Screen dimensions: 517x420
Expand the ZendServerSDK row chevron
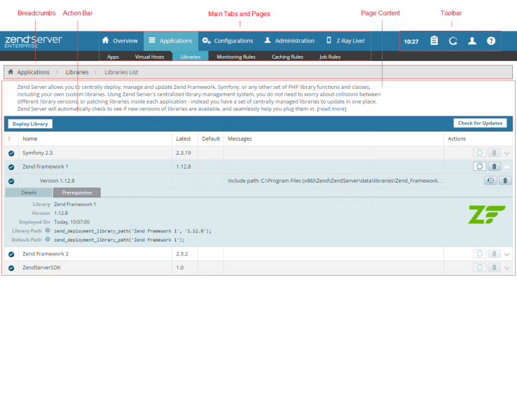[507, 268]
